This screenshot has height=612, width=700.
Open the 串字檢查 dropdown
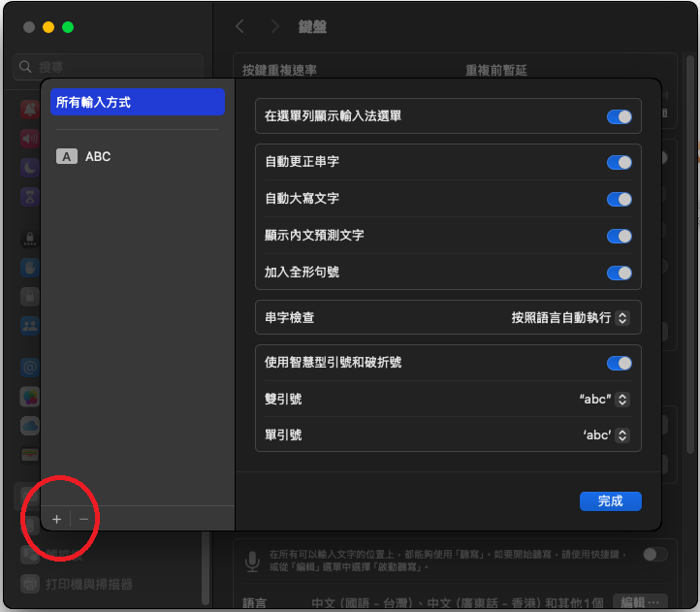point(571,317)
